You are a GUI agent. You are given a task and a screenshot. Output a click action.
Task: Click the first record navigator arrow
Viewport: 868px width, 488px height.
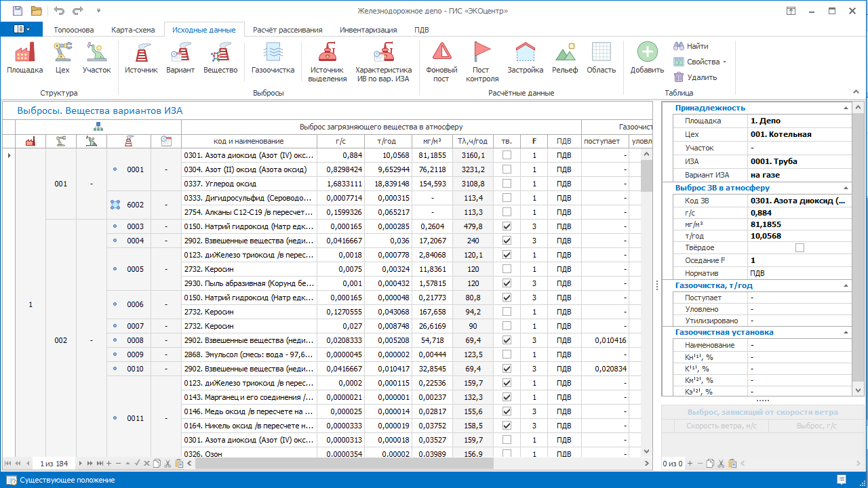tap(9, 464)
